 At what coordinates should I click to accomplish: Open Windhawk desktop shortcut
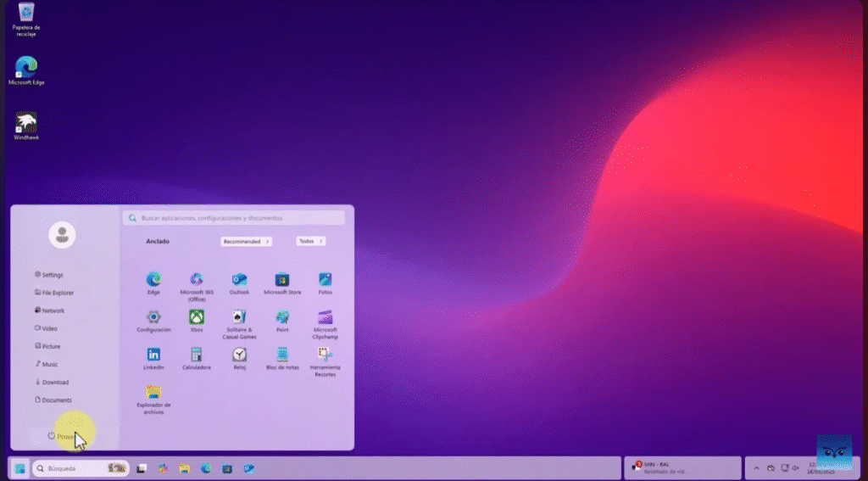click(26, 125)
